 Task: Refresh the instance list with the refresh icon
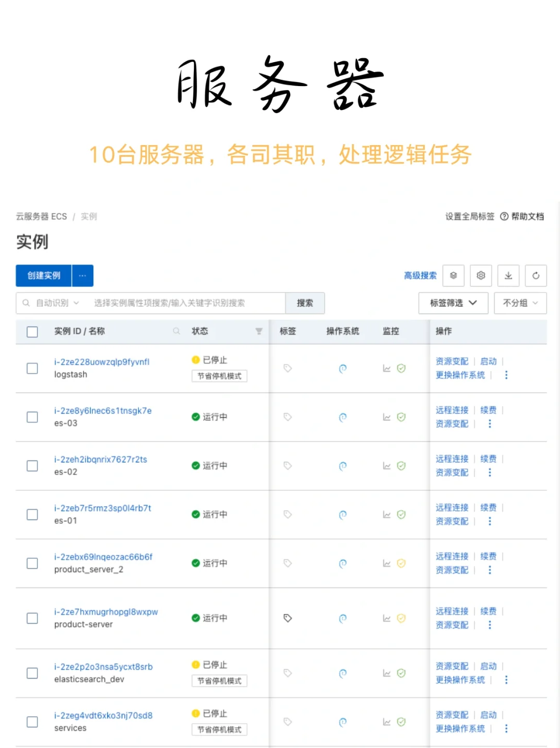click(536, 275)
